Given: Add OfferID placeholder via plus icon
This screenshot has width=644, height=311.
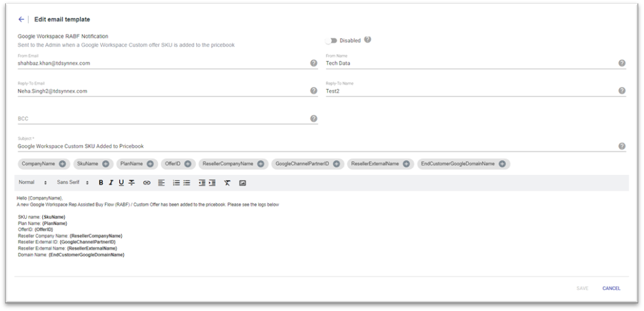Looking at the screenshot, I should coord(188,163).
